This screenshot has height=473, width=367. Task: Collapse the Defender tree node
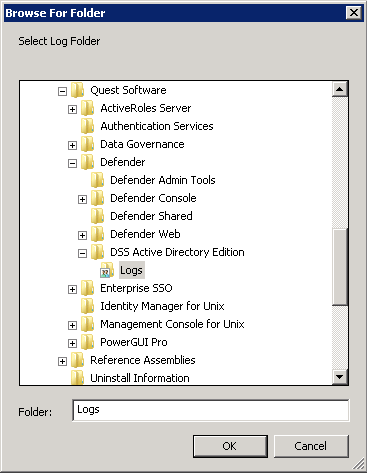(72, 163)
